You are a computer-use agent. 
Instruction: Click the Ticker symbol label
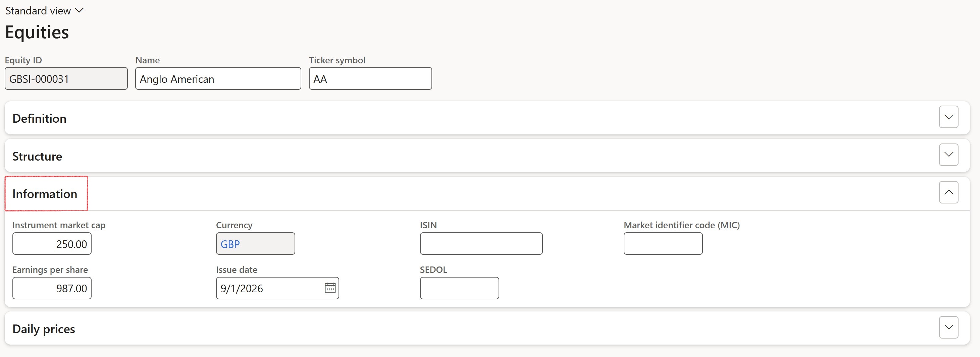[x=337, y=60]
